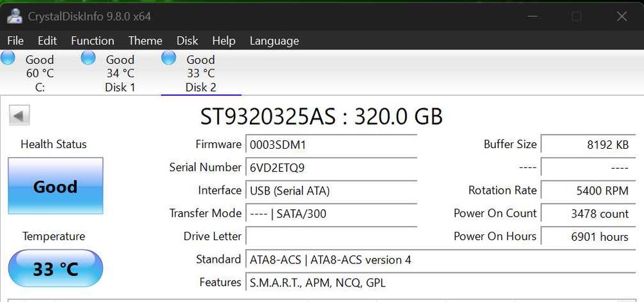Click the Features label
Viewport: 644px width, 302px height.
click(x=220, y=282)
